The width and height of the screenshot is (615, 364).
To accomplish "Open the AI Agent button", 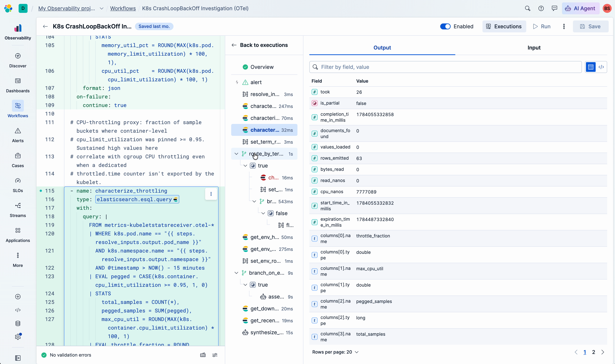I will pyautogui.click(x=580, y=8).
